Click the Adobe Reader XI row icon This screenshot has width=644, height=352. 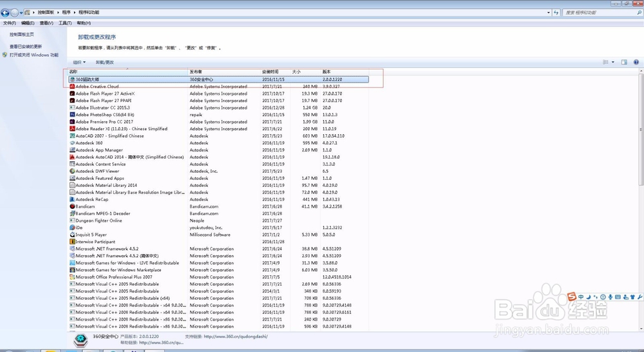coord(72,129)
